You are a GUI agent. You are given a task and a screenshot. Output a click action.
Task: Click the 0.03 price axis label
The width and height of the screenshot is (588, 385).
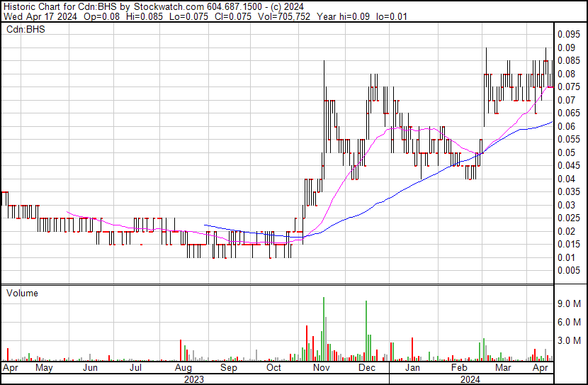pyautogui.click(x=566, y=205)
